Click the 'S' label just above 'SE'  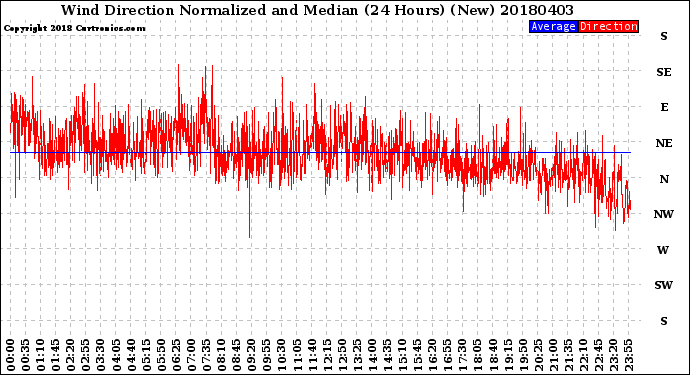point(664,37)
